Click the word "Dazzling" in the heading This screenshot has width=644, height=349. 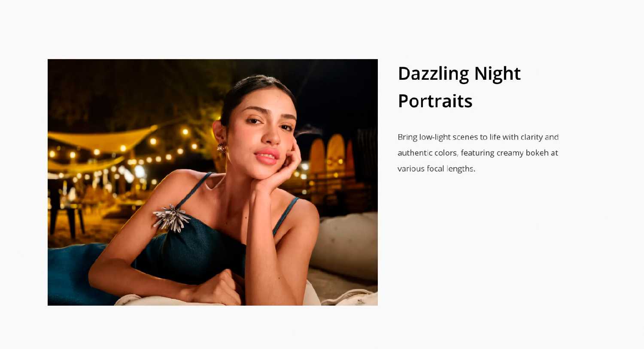[x=433, y=74]
